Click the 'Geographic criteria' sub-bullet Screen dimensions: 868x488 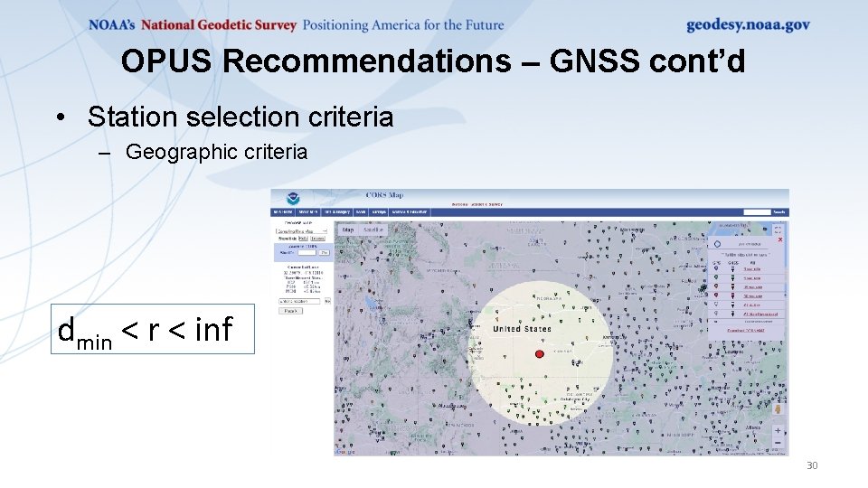pos(216,152)
